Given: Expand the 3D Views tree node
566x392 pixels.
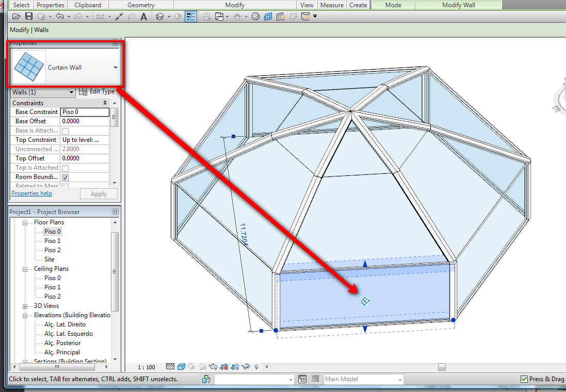Looking at the screenshot, I should (25, 306).
